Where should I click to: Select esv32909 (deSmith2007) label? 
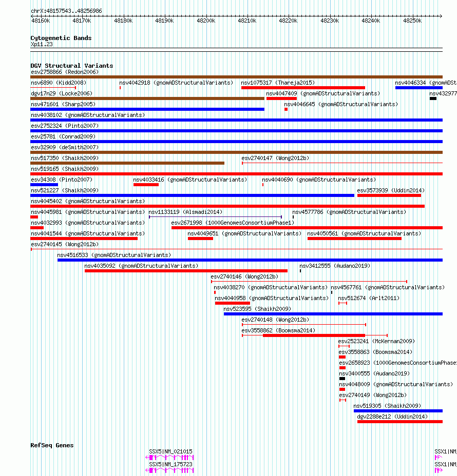click(65, 147)
